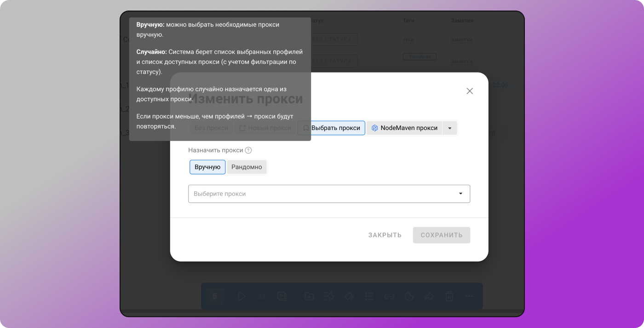
Task: Select the Выбрать прокси tab
Action: tap(331, 128)
